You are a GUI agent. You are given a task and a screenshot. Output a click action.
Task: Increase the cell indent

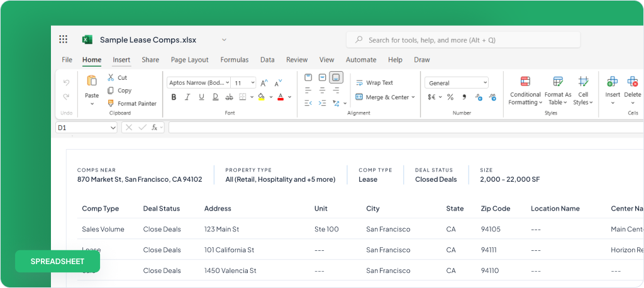323,103
